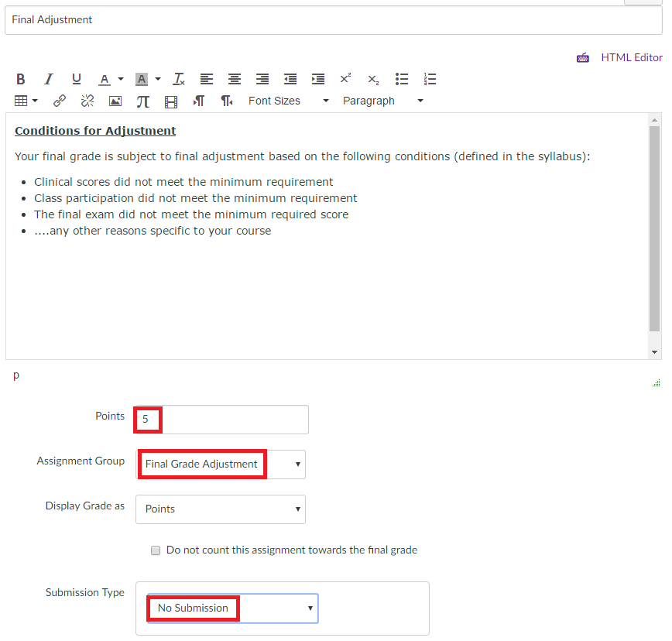672x641 pixels.
Task: Open the Font Sizes dropdown
Action: [x=288, y=101]
